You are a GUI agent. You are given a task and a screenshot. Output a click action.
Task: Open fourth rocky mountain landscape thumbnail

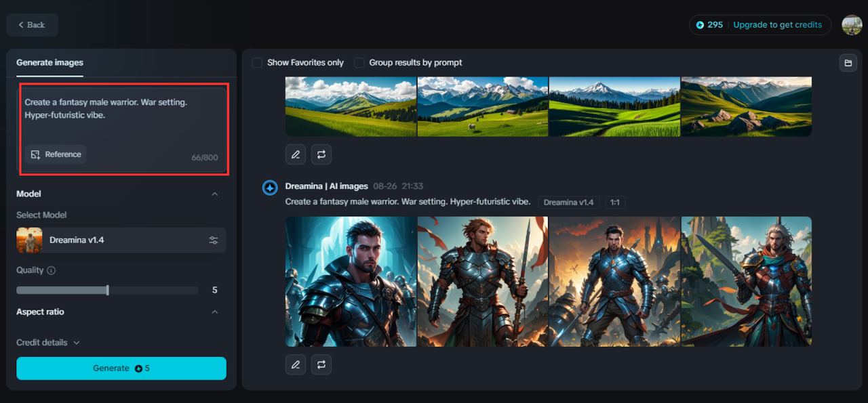[x=746, y=106]
